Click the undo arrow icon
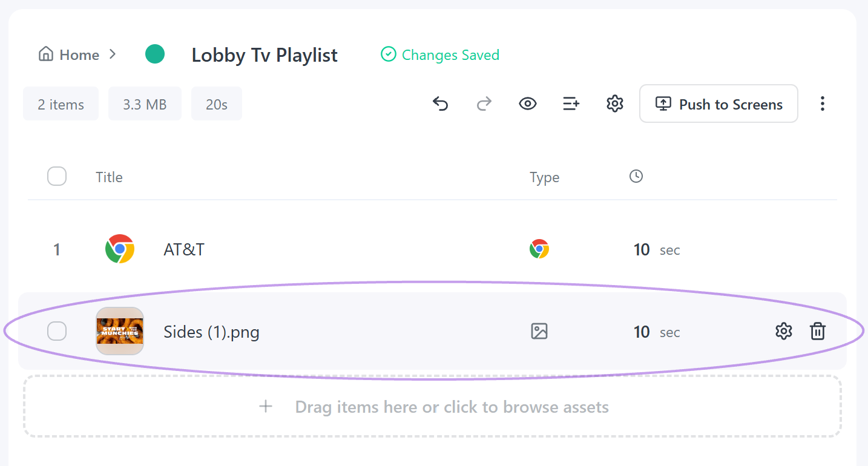868x466 pixels. (440, 104)
